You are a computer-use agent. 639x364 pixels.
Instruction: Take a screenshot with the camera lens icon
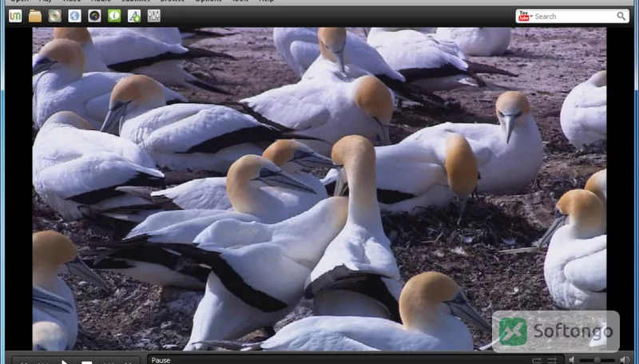click(x=94, y=16)
